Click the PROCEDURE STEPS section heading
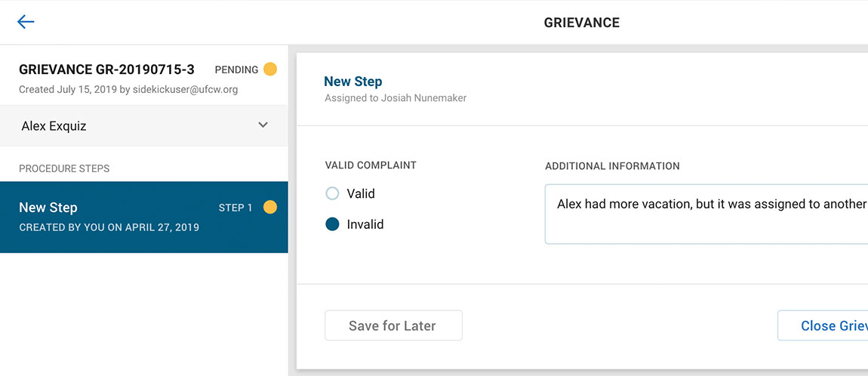 click(x=64, y=168)
